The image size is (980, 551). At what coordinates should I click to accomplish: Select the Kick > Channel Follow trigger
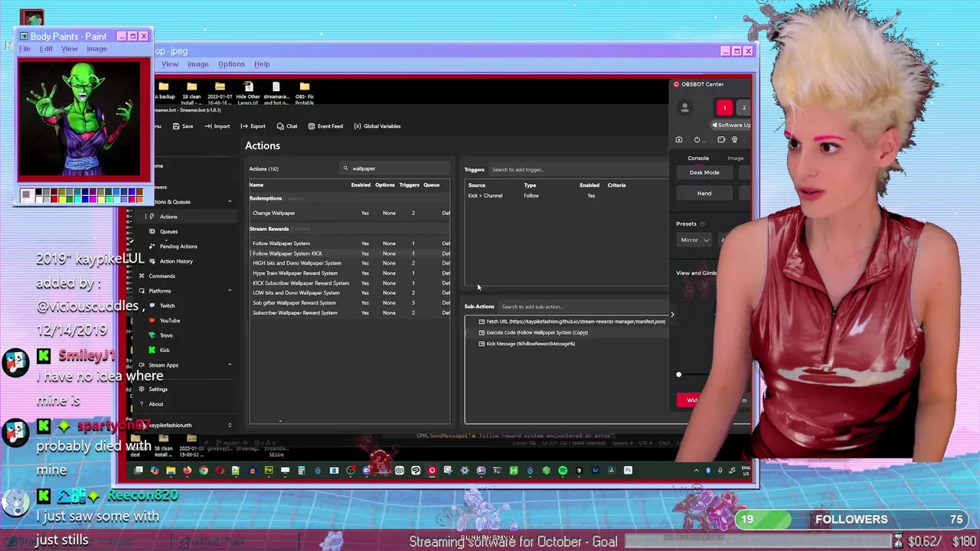pyautogui.click(x=567, y=195)
